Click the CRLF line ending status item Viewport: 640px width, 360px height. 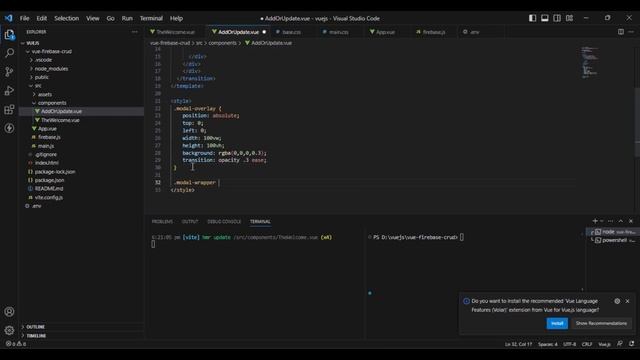(x=587, y=344)
